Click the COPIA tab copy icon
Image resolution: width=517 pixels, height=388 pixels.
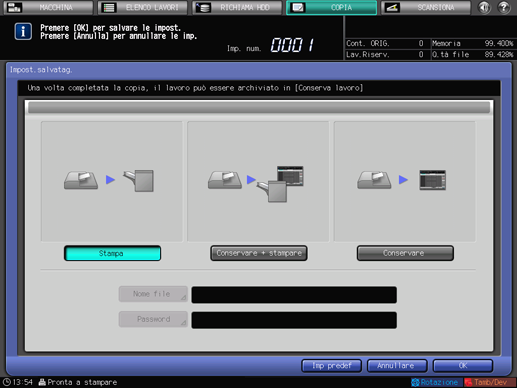[x=297, y=7]
